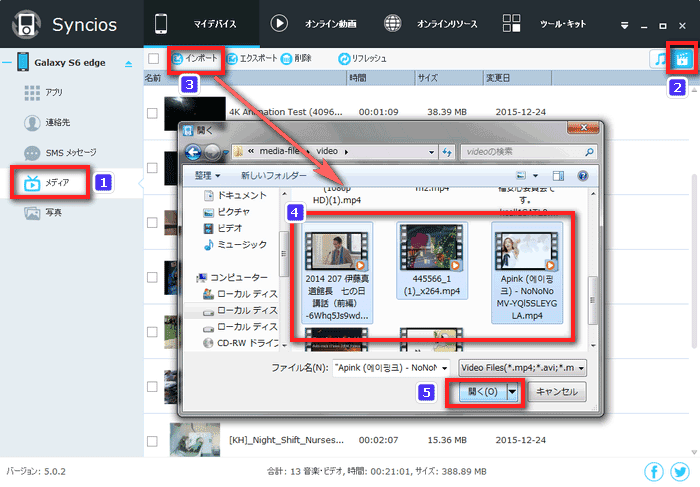
Task: Switch to the music note view
Action: [660, 59]
